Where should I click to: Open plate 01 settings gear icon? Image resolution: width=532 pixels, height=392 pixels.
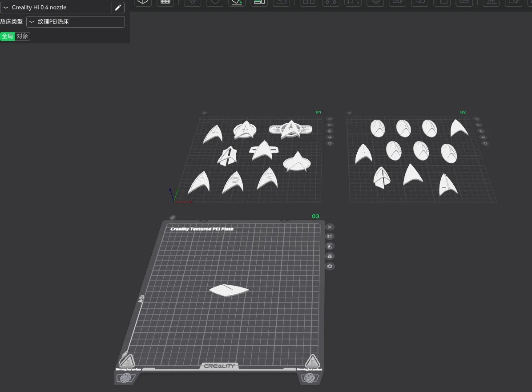[x=330, y=144]
